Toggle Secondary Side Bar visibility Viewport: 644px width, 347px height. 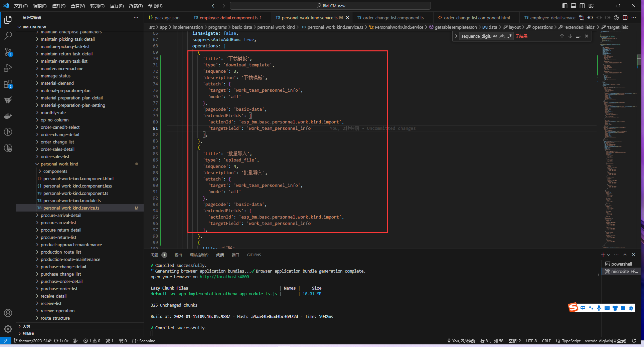(x=582, y=6)
